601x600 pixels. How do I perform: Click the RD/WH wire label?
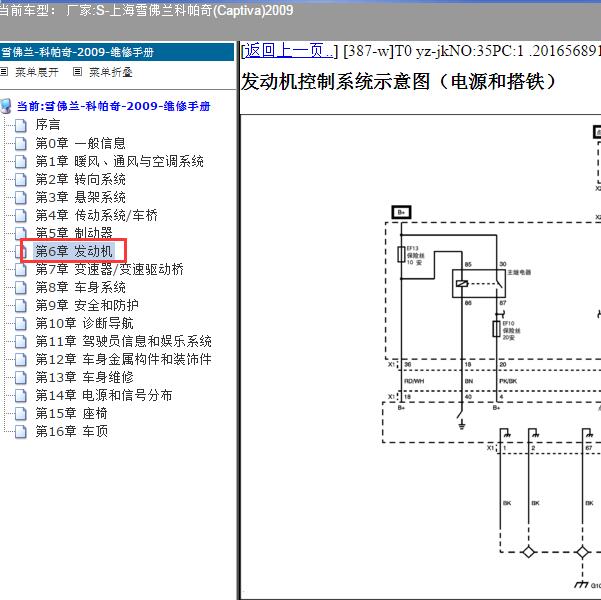click(414, 381)
